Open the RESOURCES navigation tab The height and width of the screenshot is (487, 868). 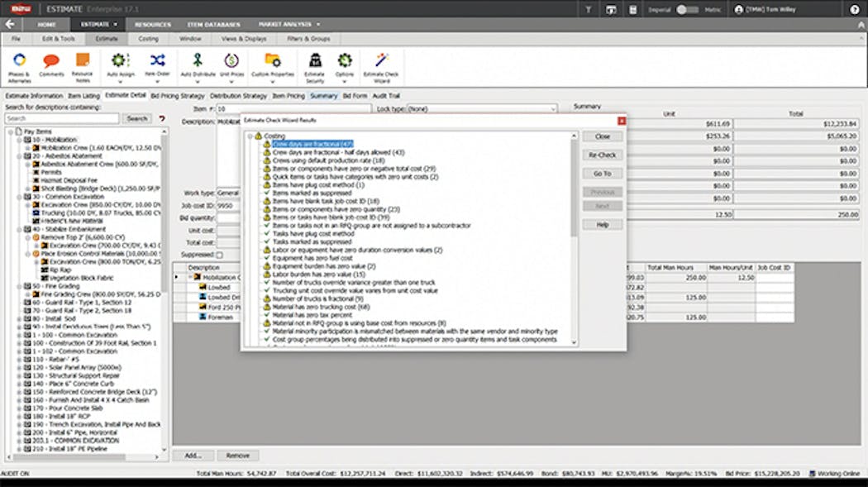[x=153, y=24]
